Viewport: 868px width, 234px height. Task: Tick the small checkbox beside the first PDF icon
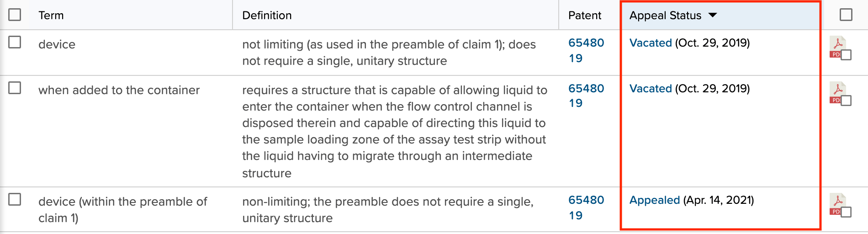[x=846, y=55]
